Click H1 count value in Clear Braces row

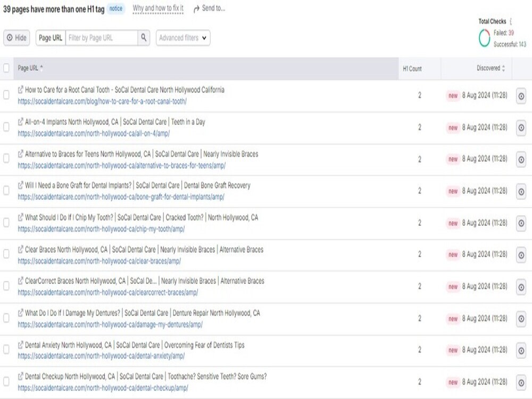click(x=420, y=254)
